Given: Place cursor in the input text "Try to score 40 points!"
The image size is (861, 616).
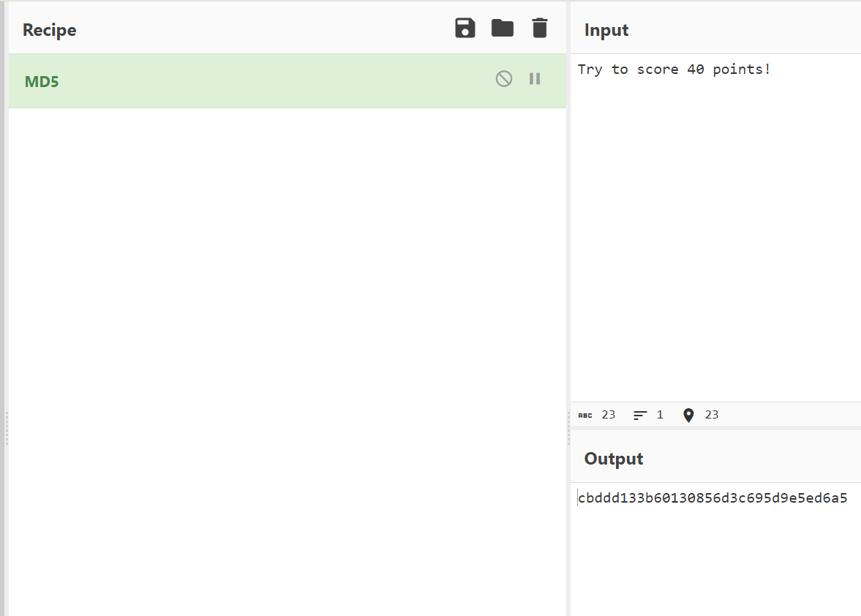Looking at the screenshot, I should pyautogui.click(x=673, y=70).
